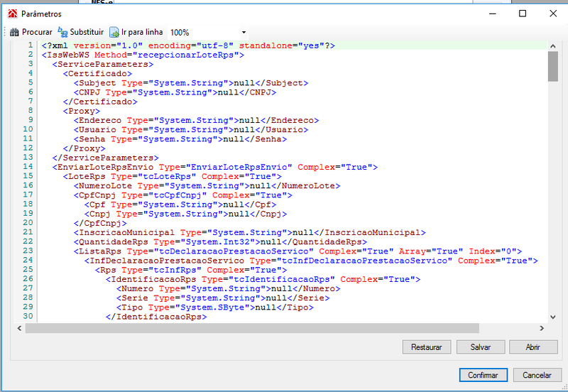This screenshot has height=392, width=568.
Task: Click the closing /Certificado tag
Action: click(x=100, y=102)
